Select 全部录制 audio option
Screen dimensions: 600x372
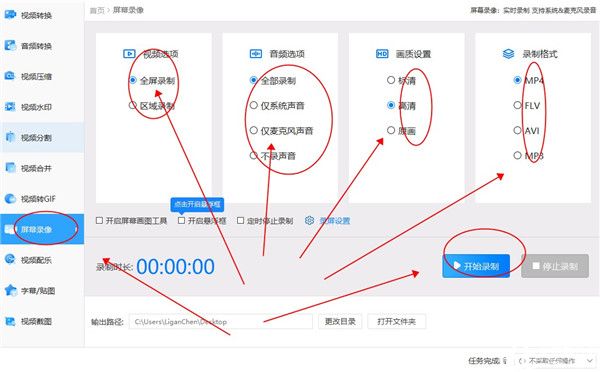[273, 80]
